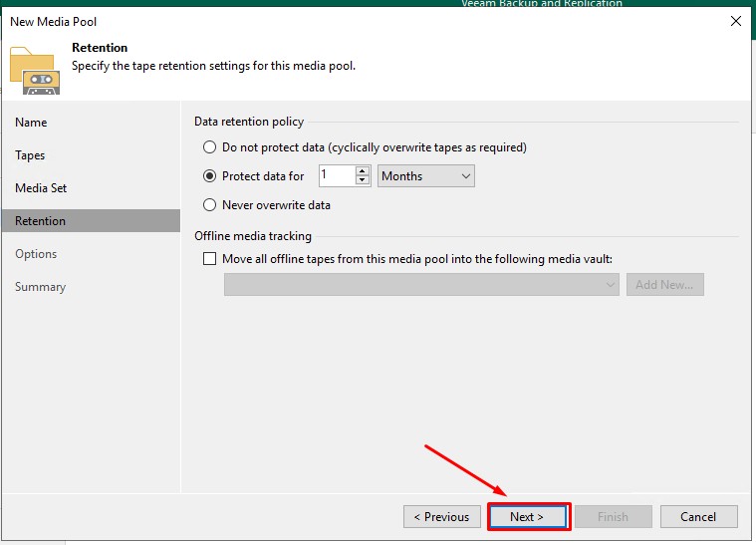The height and width of the screenshot is (545, 756).
Task: Select 'Do not protect data' radio option
Action: tap(209, 147)
